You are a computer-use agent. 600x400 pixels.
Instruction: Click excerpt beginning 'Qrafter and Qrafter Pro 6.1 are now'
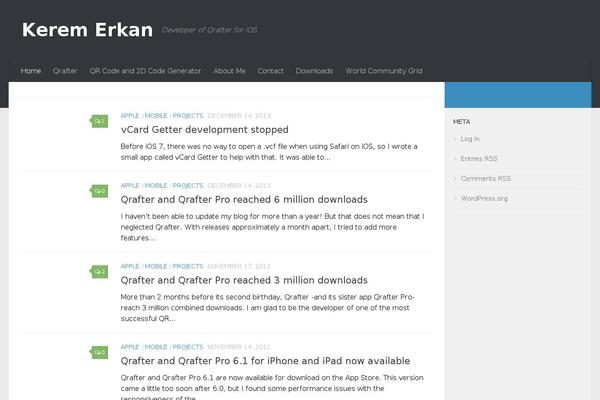[x=272, y=388]
